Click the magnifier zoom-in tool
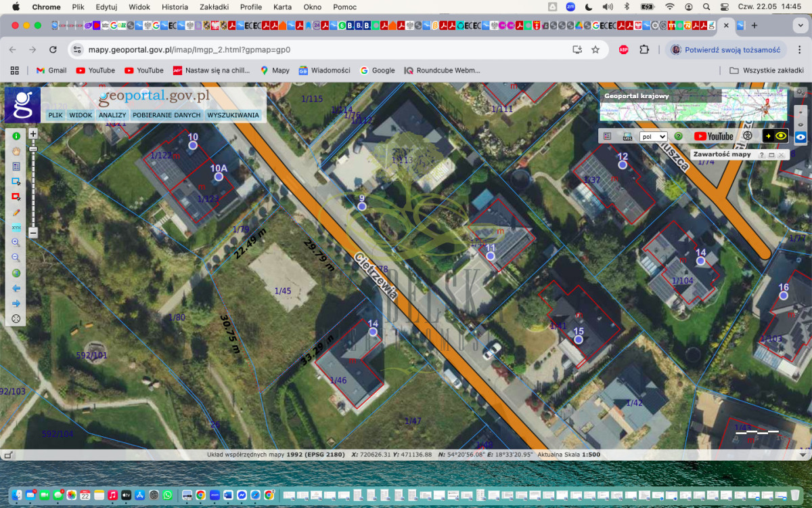The width and height of the screenshot is (812, 508). coord(16,242)
